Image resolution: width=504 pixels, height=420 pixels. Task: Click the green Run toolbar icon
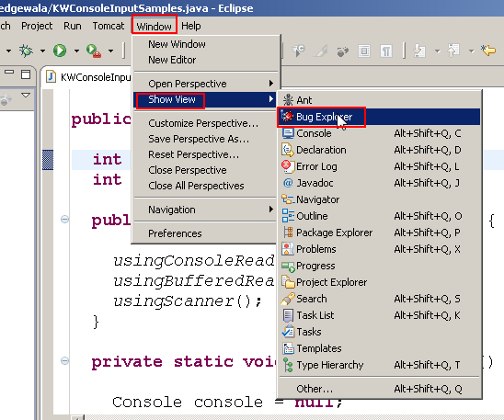pos(60,51)
